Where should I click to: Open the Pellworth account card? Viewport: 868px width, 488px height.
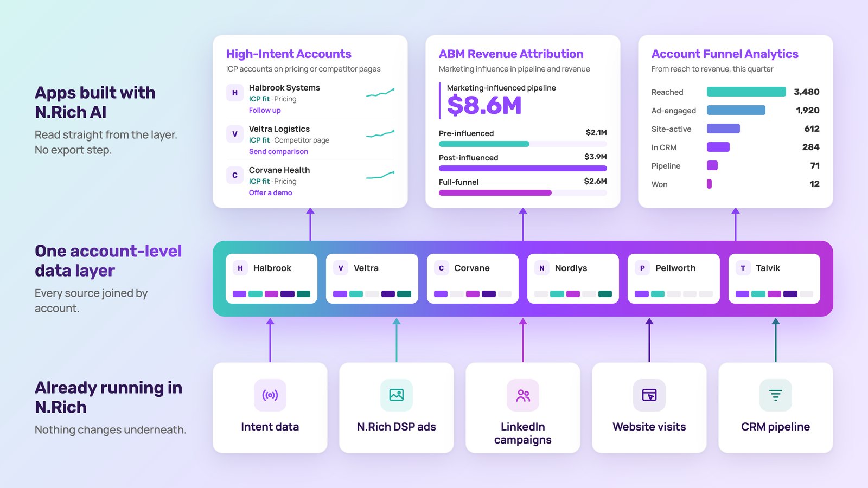click(x=674, y=279)
